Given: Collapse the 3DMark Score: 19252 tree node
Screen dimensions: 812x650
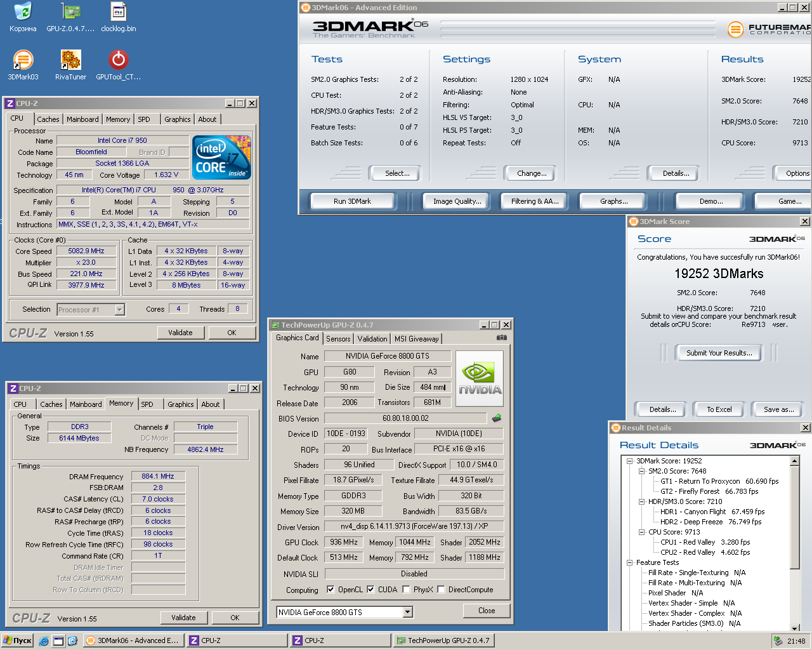Looking at the screenshot, I should (x=629, y=461).
